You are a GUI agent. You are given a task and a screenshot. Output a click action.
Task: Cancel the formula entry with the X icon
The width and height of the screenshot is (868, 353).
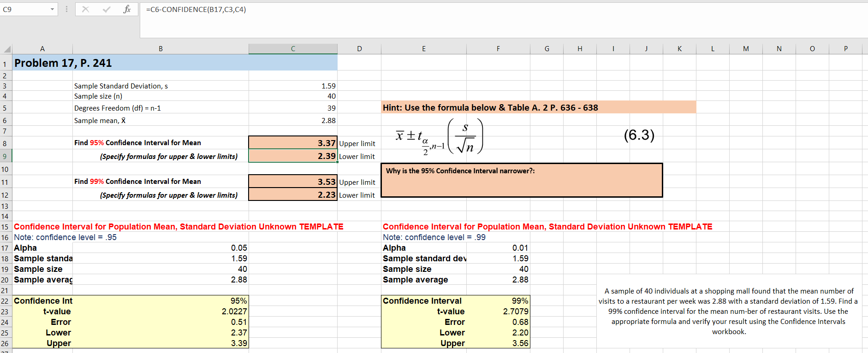point(85,9)
